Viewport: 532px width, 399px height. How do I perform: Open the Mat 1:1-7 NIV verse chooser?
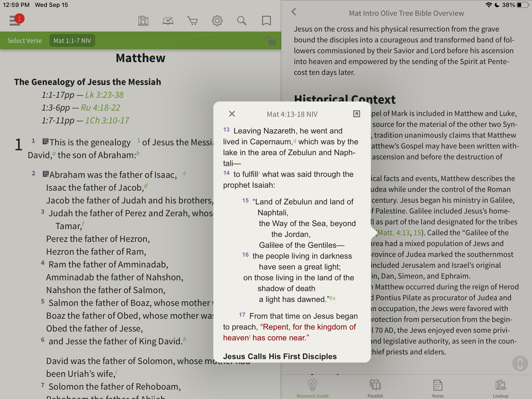pyautogui.click(x=72, y=41)
